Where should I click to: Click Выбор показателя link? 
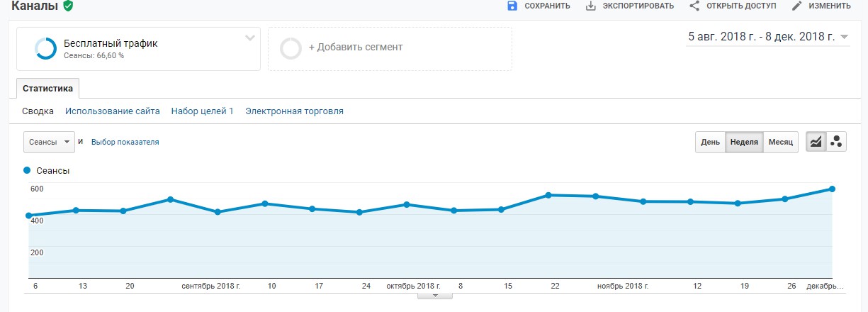click(x=125, y=142)
